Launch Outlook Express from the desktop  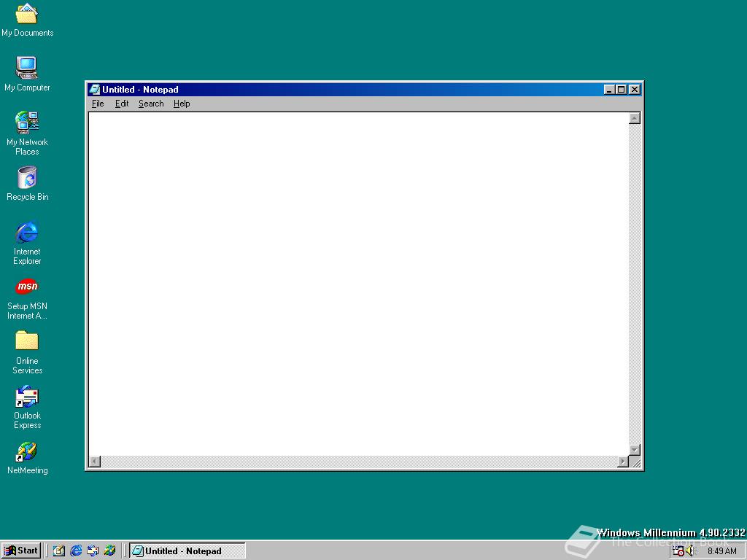click(x=27, y=396)
